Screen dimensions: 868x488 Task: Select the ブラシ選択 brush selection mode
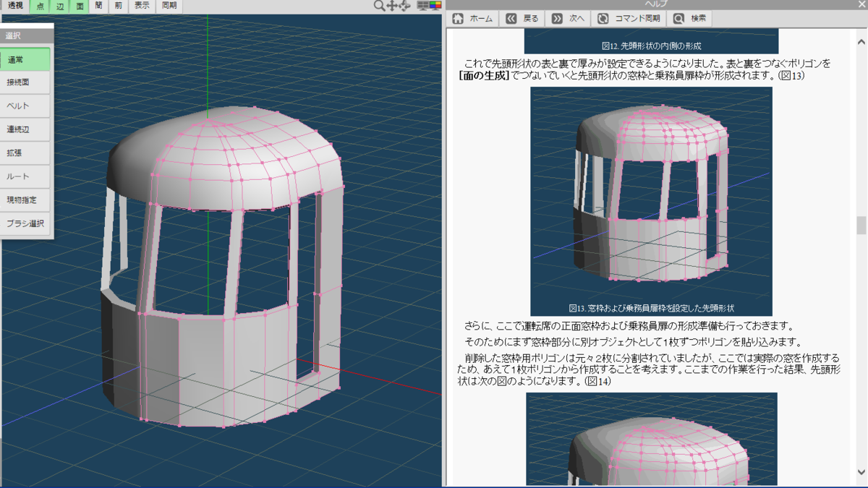click(x=25, y=223)
